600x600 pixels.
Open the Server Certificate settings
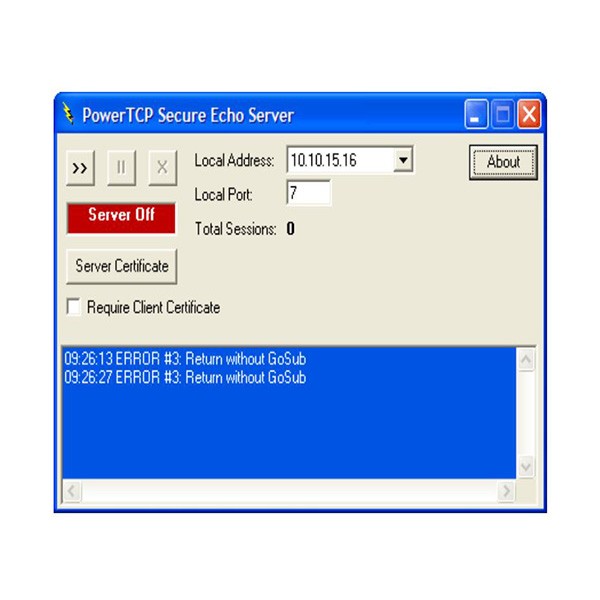122,266
